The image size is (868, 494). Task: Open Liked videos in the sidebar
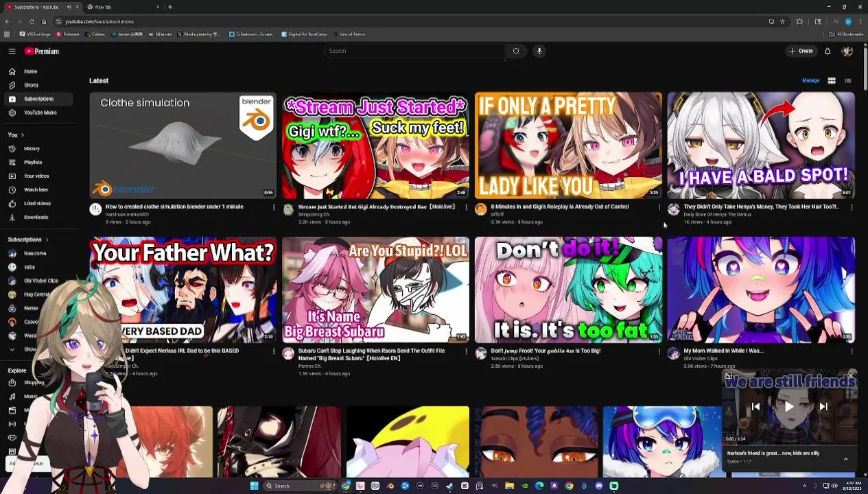[x=37, y=204]
